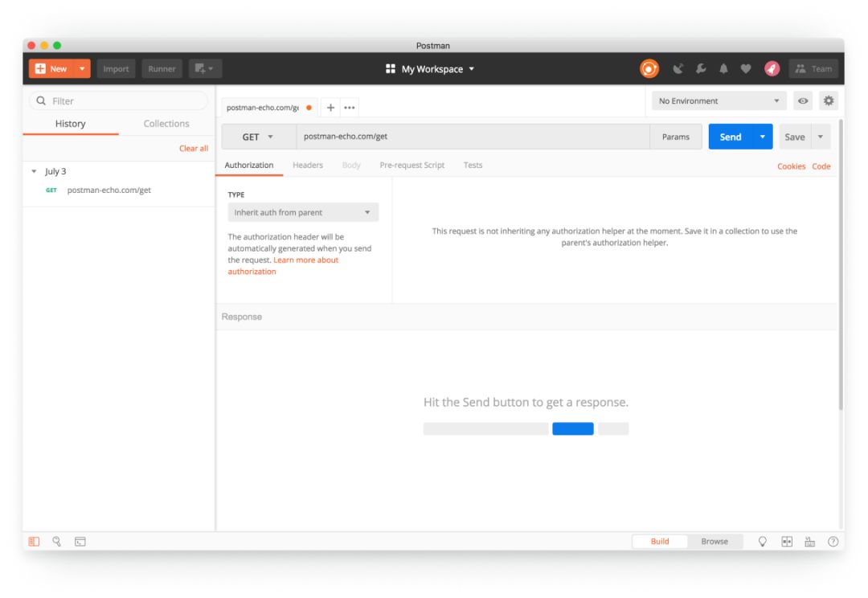Click the blue Send button
Image resolution: width=868 pixels, height=598 pixels.
[730, 137]
